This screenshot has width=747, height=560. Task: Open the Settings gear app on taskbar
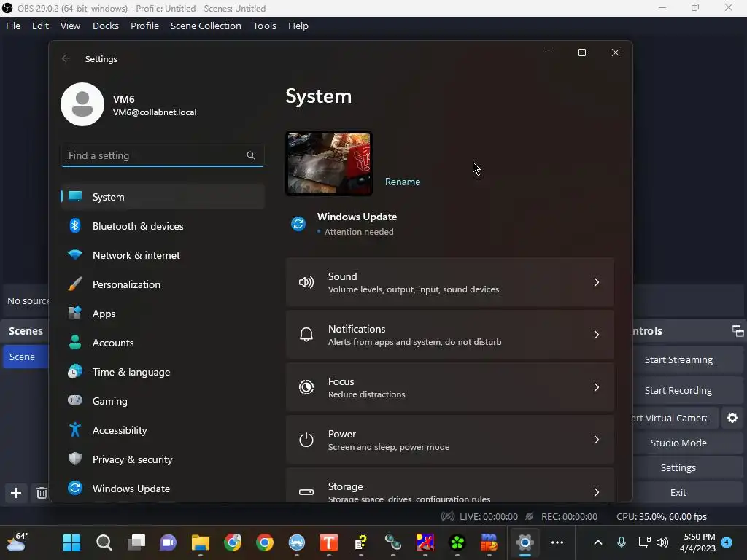point(525,542)
